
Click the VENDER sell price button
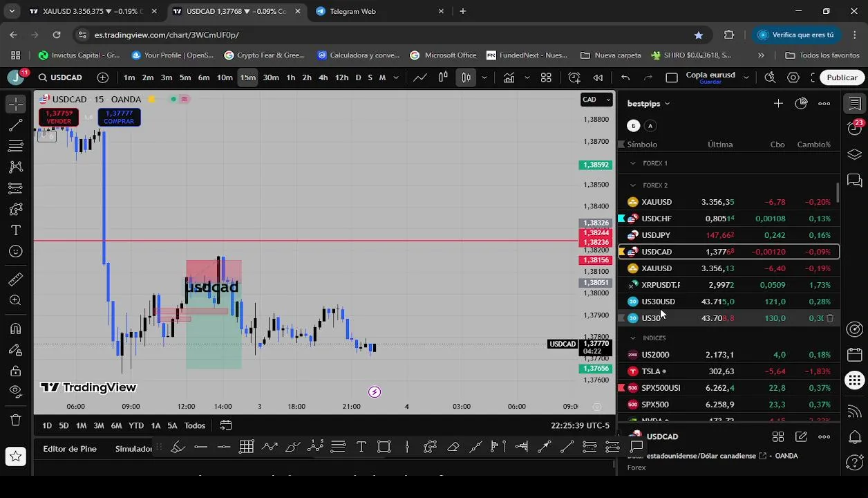coord(59,117)
